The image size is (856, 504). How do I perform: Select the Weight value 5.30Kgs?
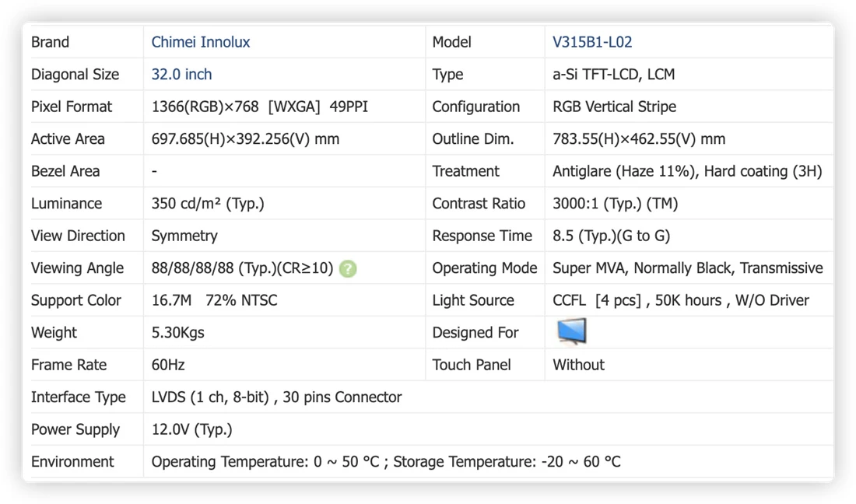point(177,332)
